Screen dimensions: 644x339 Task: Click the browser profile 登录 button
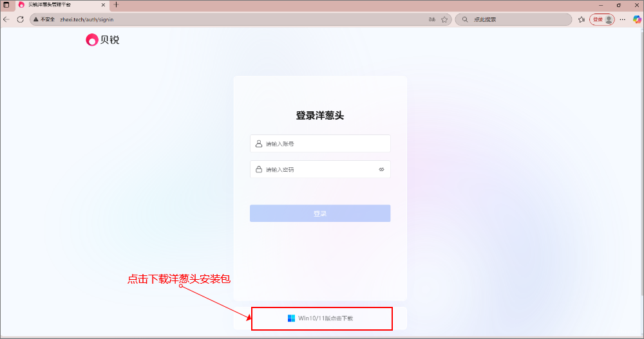coord(602,19)
